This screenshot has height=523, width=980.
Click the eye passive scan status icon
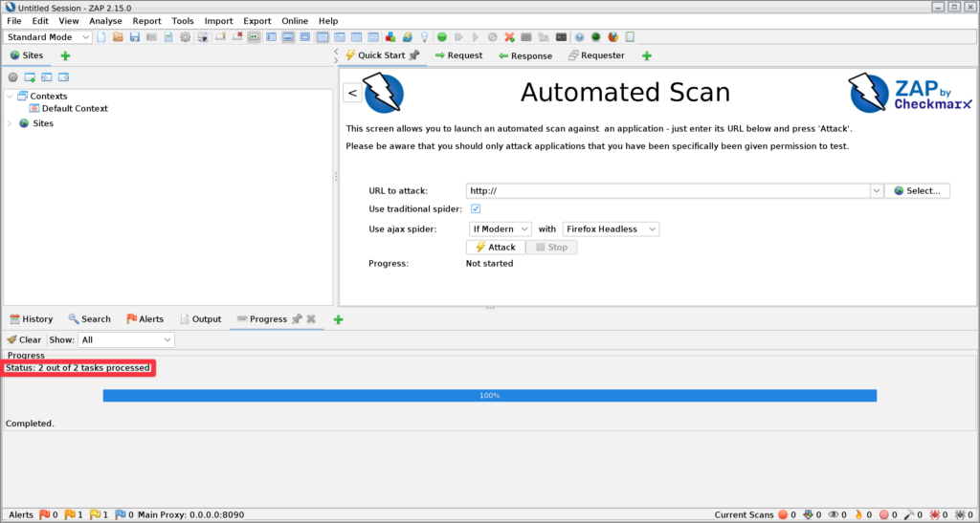(x=834, y=515)
